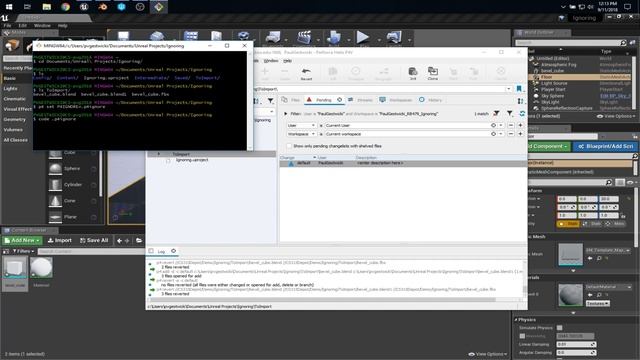Click the tree filter funnel icon in P4V's left pane
Screen dimensions: 640x360
pyautogui.click(x=271, y=100)
